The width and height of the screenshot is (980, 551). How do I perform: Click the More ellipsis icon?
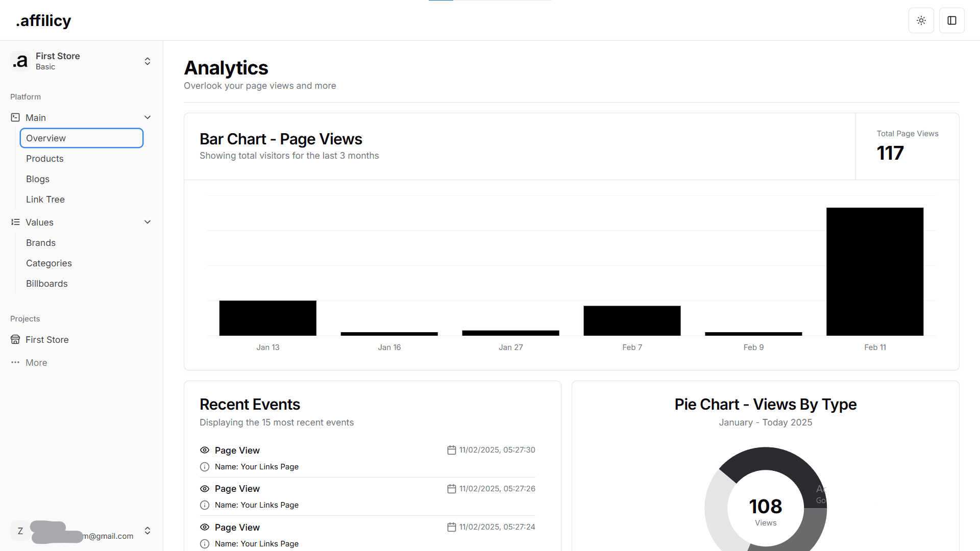coord(15,362)
